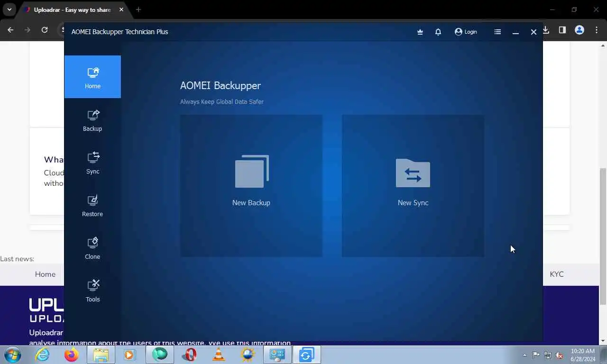Go forward in the browser
Screen dimensions: 607x364
tap(28, 30)
